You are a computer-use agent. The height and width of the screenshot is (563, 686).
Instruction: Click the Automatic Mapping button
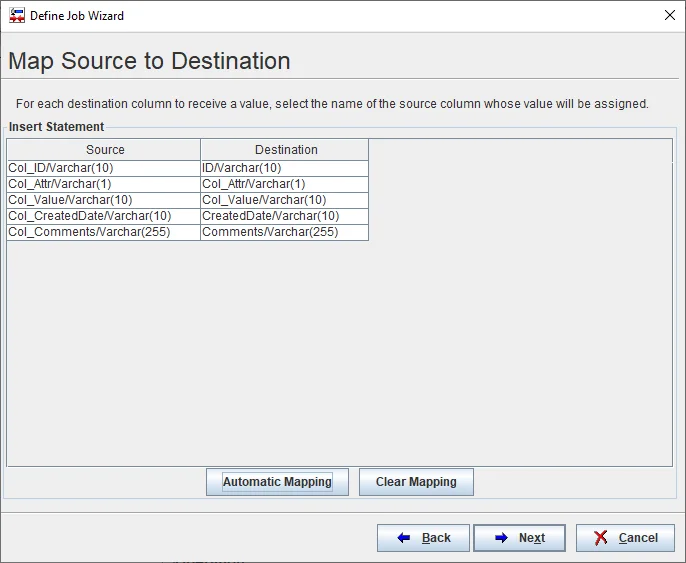click(x=277, y=482)
